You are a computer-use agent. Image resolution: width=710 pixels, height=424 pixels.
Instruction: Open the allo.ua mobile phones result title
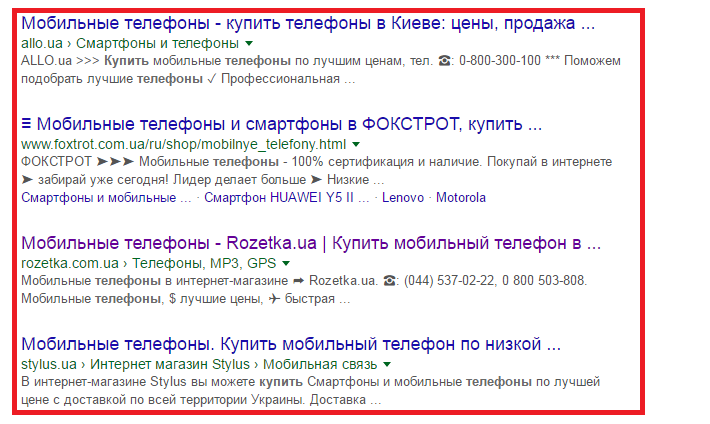click(x=308, y=23)
